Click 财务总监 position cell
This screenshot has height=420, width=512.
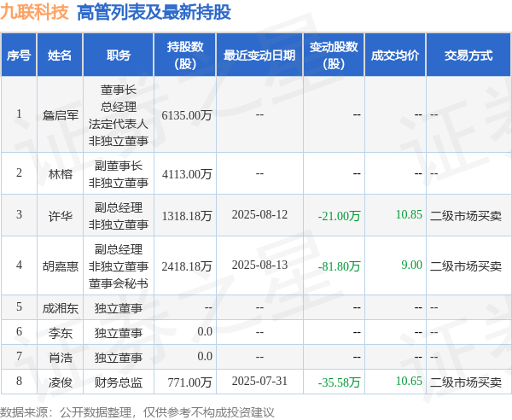pos(119,382)
